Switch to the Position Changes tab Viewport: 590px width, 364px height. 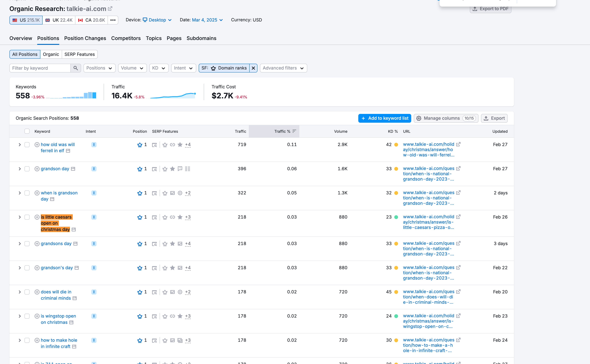pyautogui.click(x=85, y=38)
